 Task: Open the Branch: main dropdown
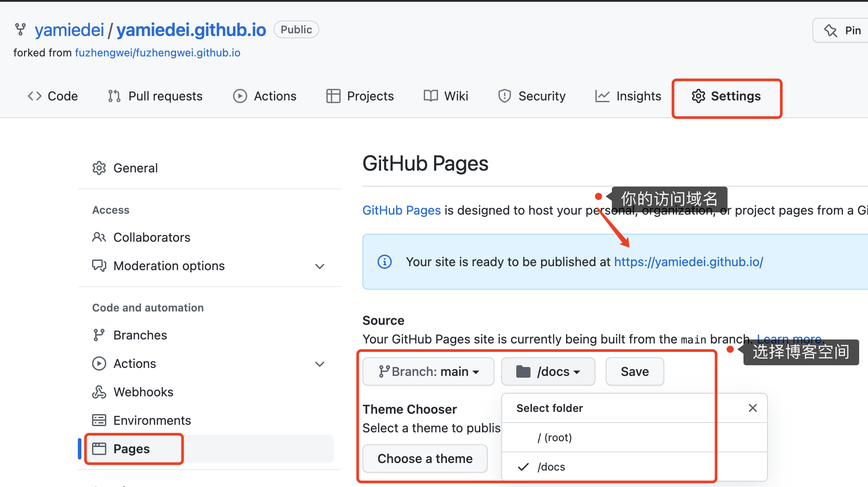click(429, 371)
